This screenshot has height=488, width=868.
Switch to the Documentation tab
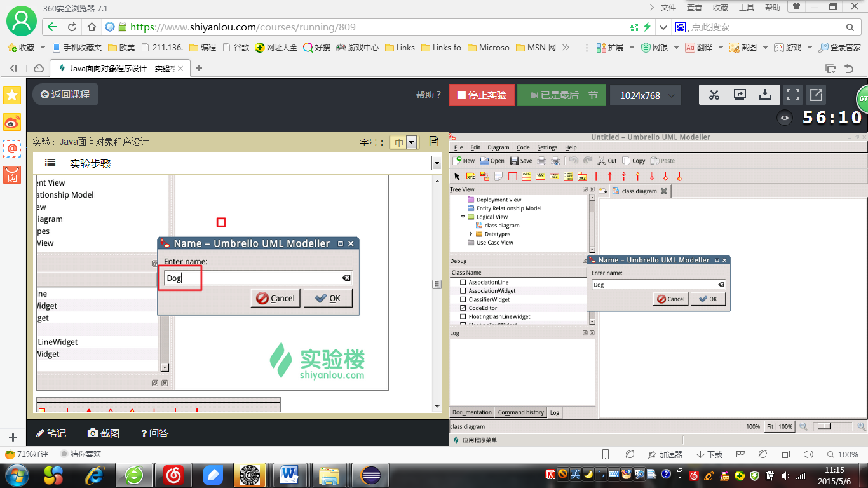[472, 412]
